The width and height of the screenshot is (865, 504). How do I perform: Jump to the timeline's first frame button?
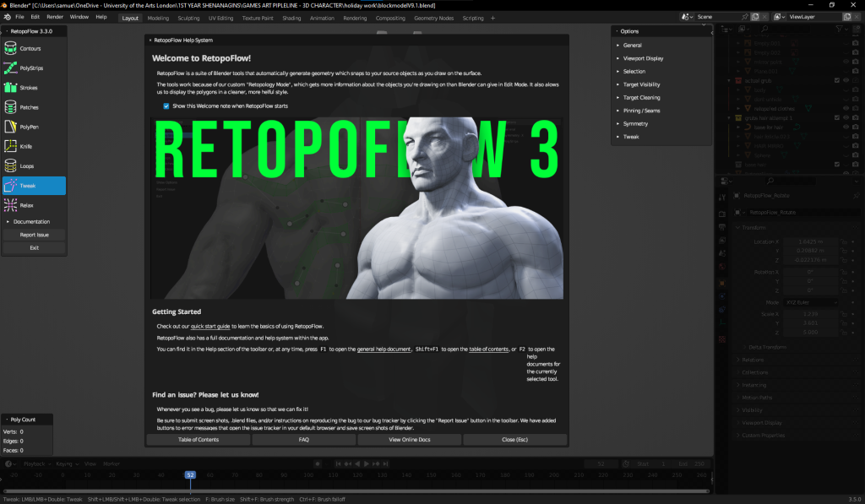click(338, 463)
